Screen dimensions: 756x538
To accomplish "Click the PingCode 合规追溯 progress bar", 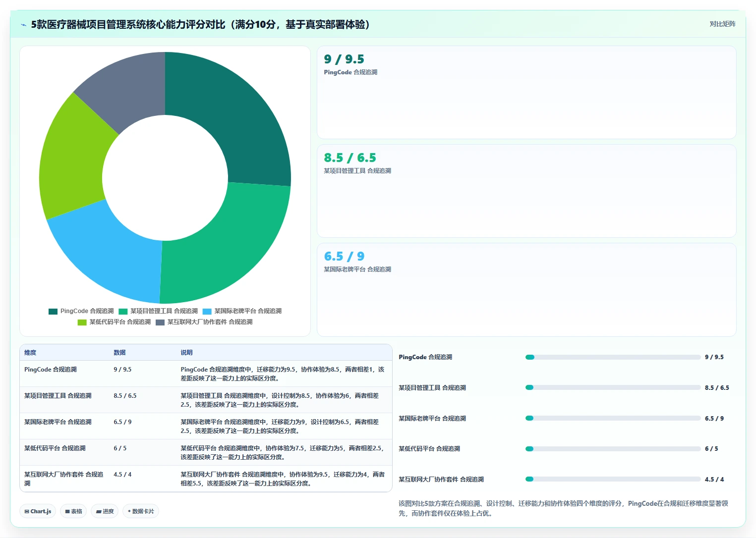I will pyautogui.click(x=613, y=357).
